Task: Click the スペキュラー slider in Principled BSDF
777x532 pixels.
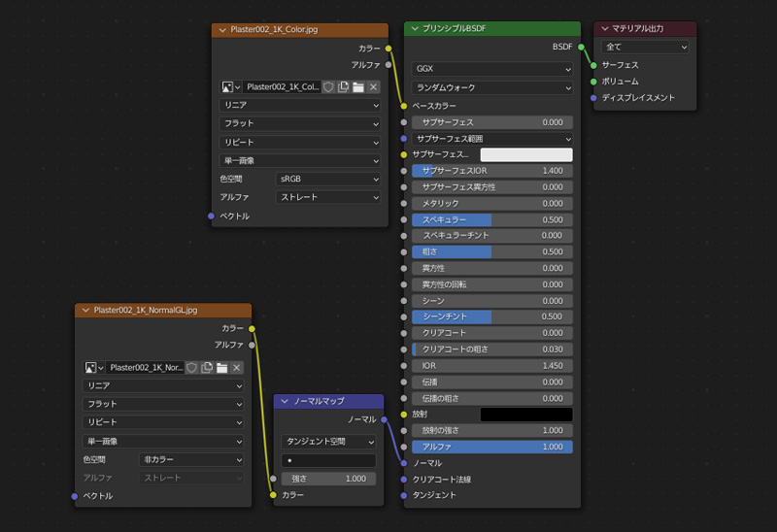Action: [491, 219]
